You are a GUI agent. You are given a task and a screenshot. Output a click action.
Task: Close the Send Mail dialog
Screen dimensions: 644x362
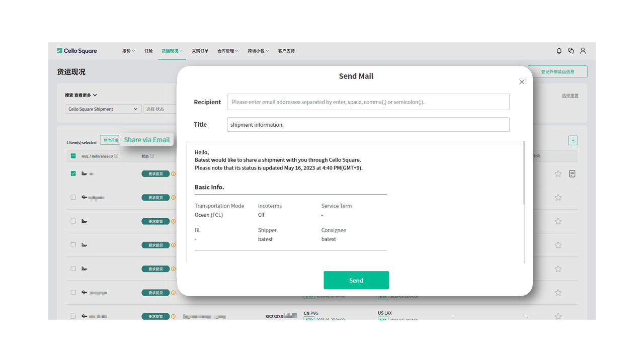[522, 82]
